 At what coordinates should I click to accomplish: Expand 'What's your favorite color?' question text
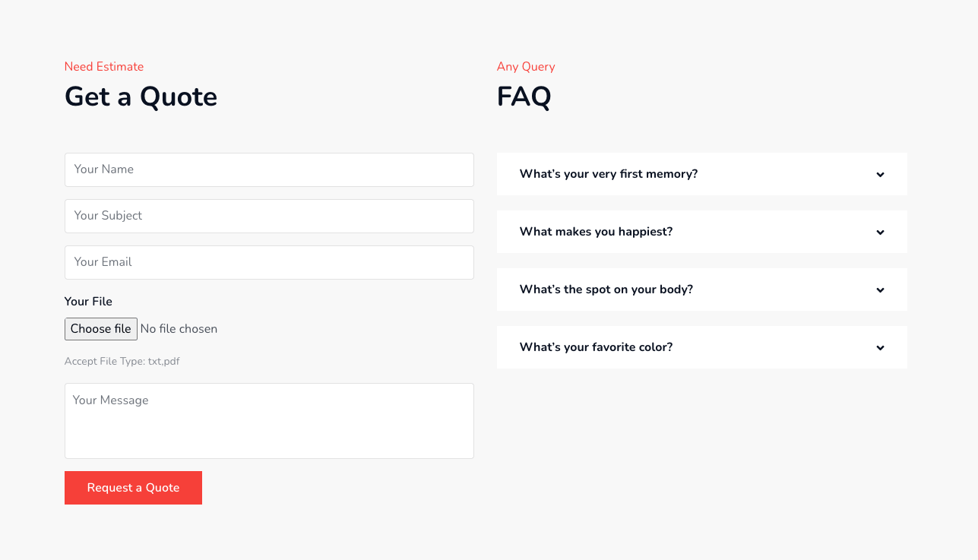pos(596,347)
